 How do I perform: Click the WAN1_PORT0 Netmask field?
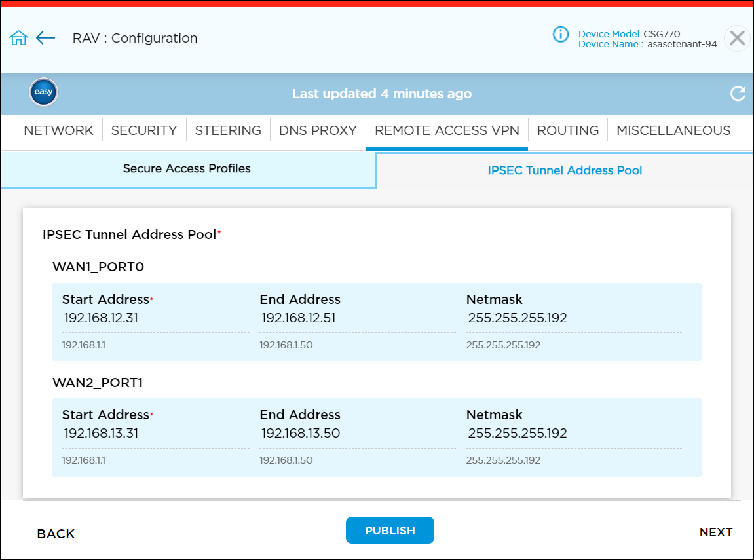coord(560,317)
